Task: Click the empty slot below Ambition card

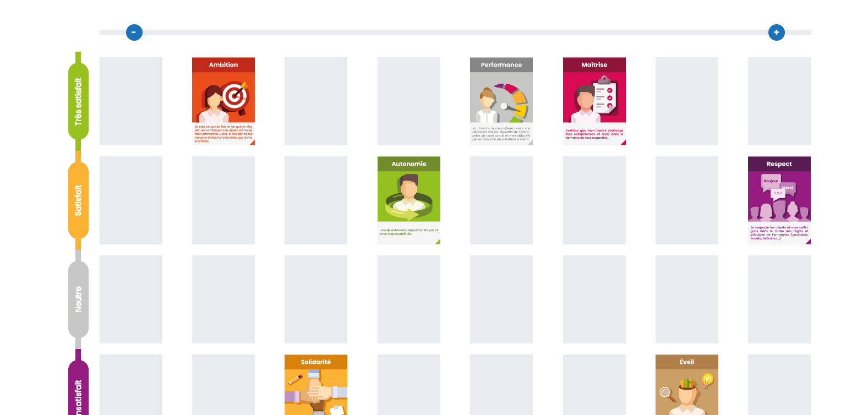Action: coord(223,200)
